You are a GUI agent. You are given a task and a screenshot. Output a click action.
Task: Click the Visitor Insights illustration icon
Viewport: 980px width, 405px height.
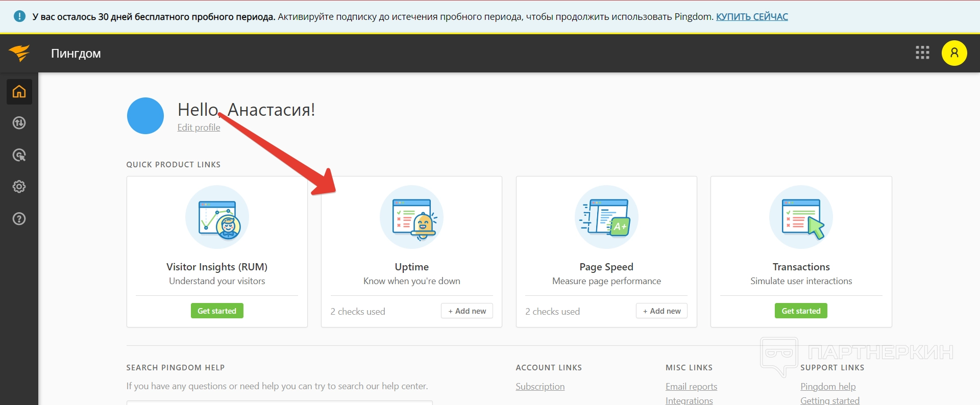tap(217, 217)
